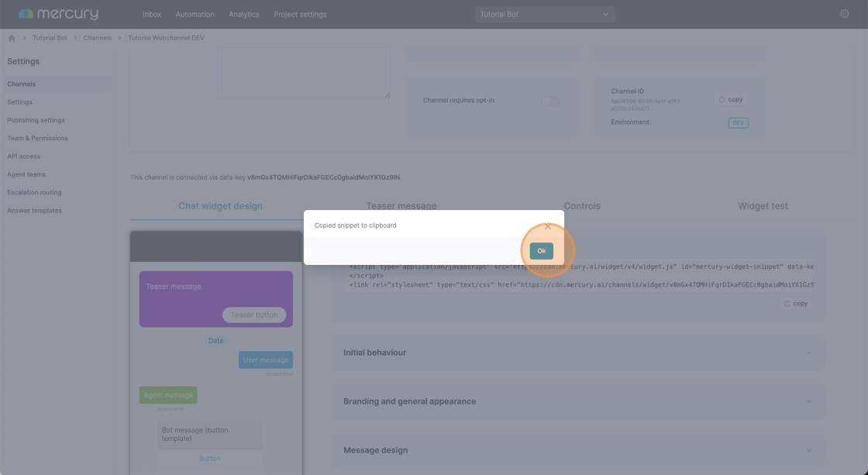
Task: Click Channels breadcrumb link
Action: pos(98,38)
